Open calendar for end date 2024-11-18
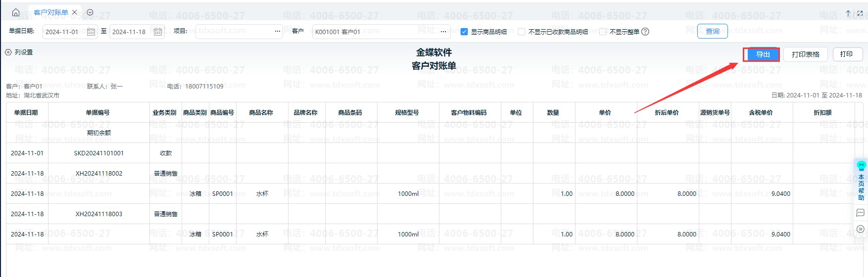 click(x=158, y=32)
